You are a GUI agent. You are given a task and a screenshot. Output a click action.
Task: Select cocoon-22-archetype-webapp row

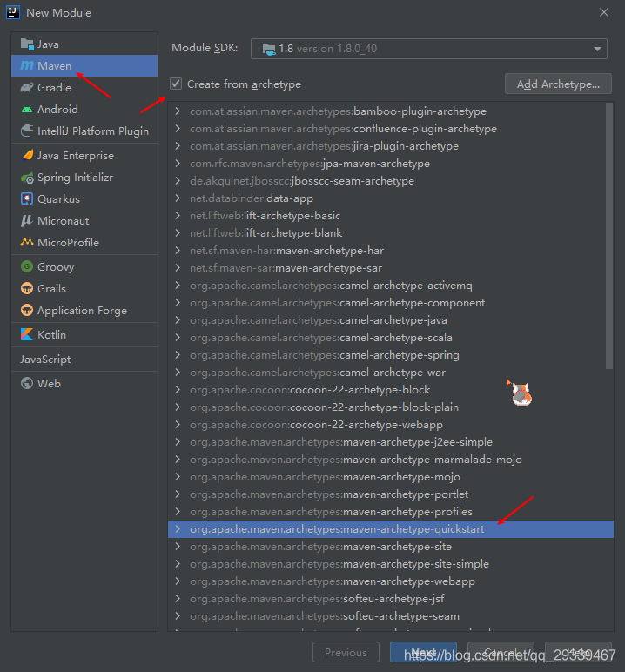click(391, 425)
